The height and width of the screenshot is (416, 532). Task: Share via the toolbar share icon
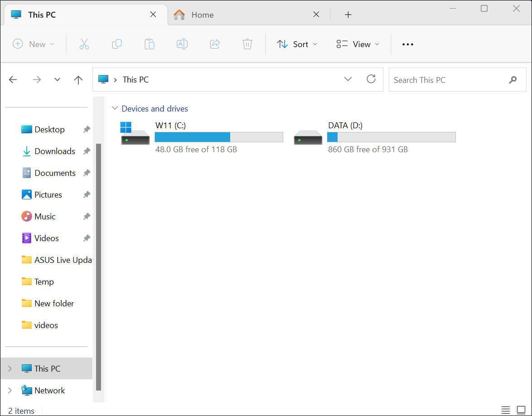pos(215,44)
